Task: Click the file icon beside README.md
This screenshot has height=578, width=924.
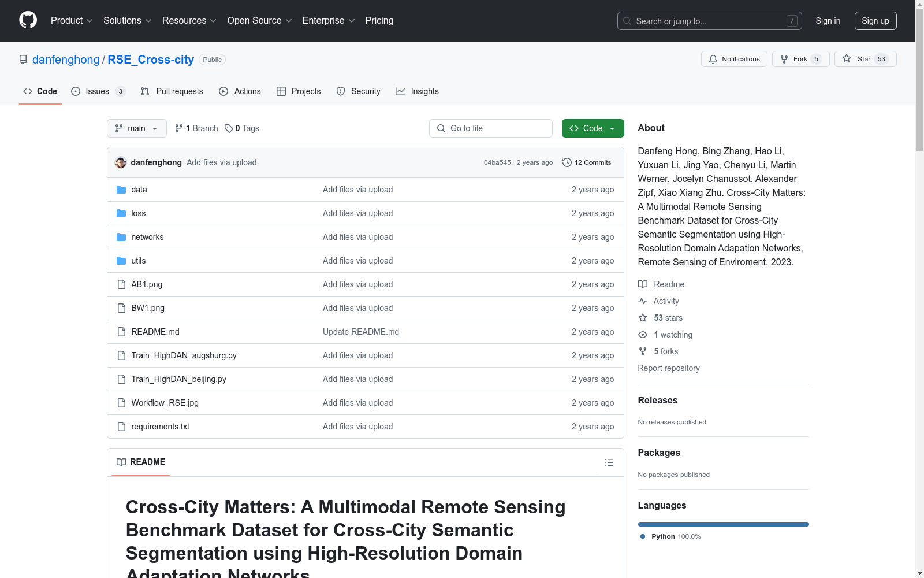Action: click(x=121, y=332)
